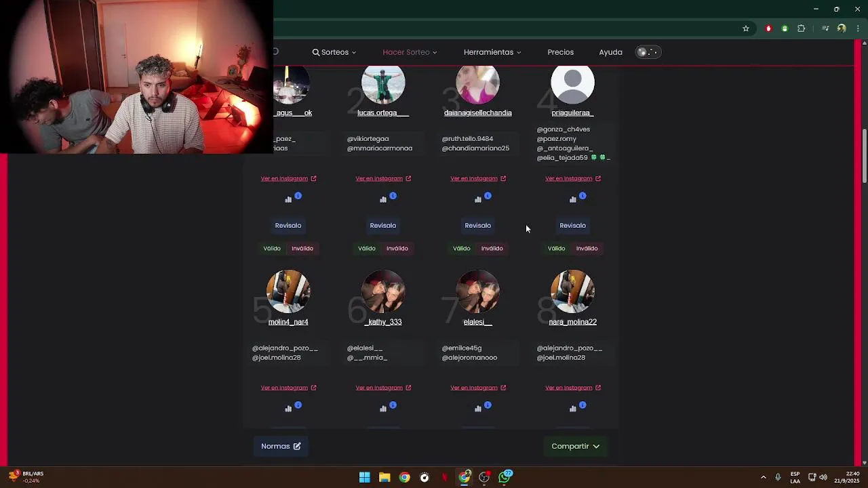Viewport: 868px width, 488px height.
Task: Click the priaguileraa_ default avatar
Action: 573,84
